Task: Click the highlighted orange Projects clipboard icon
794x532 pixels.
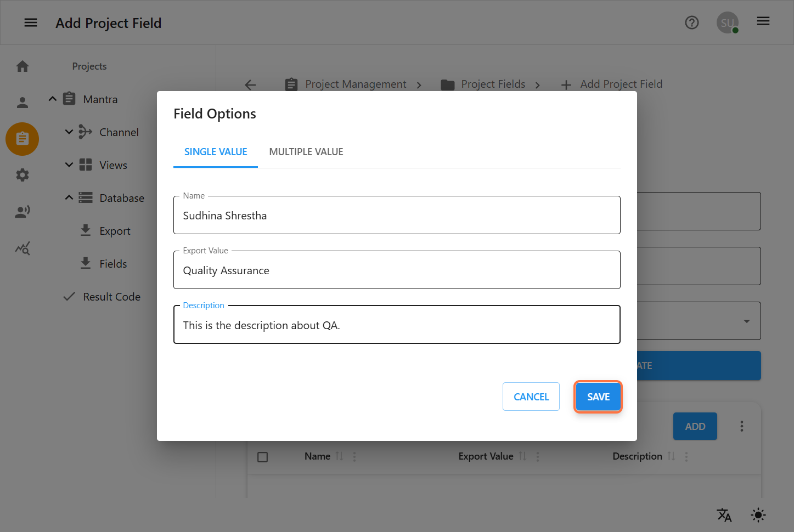Action: click(22, 139)
